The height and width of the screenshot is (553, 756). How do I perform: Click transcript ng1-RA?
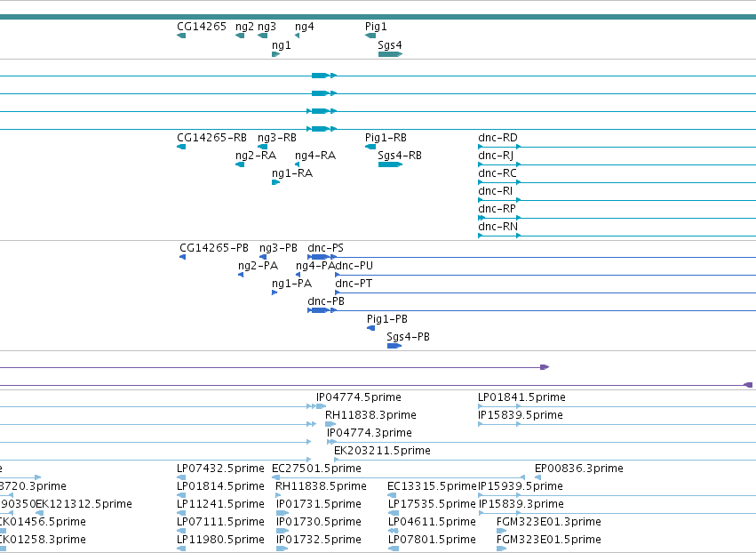(x=292, y=173)
